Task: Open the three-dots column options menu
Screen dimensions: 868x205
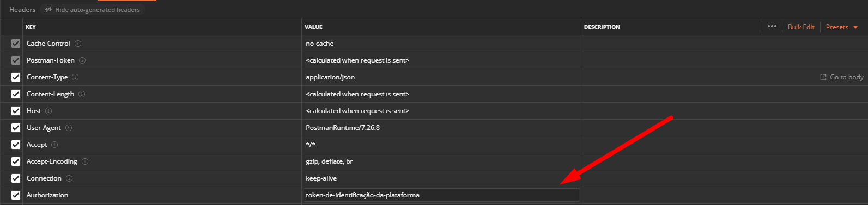Action: coord(772,26)
